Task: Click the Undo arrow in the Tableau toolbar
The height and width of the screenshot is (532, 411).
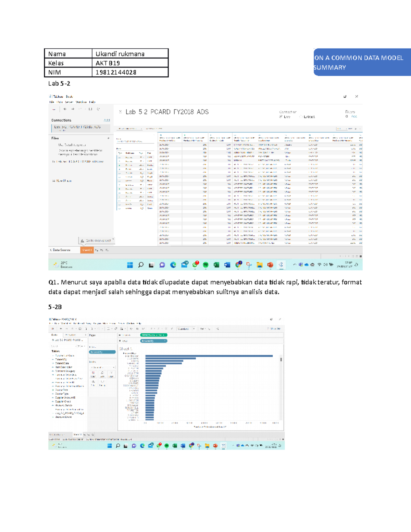Action: (61, 329)
